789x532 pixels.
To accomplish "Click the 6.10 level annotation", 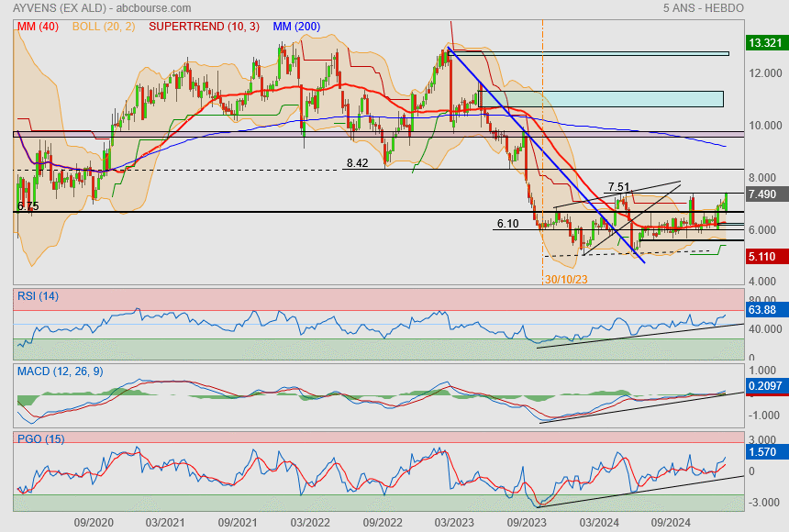I will coord(508,223).
